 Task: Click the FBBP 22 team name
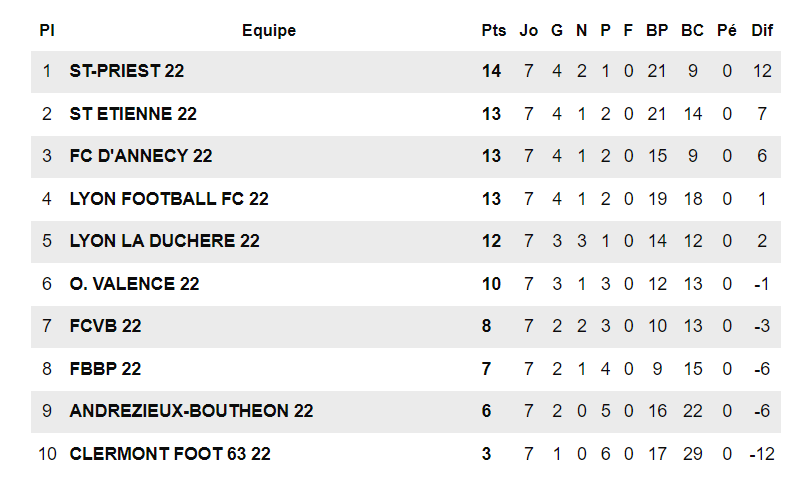tap(105, 369)
